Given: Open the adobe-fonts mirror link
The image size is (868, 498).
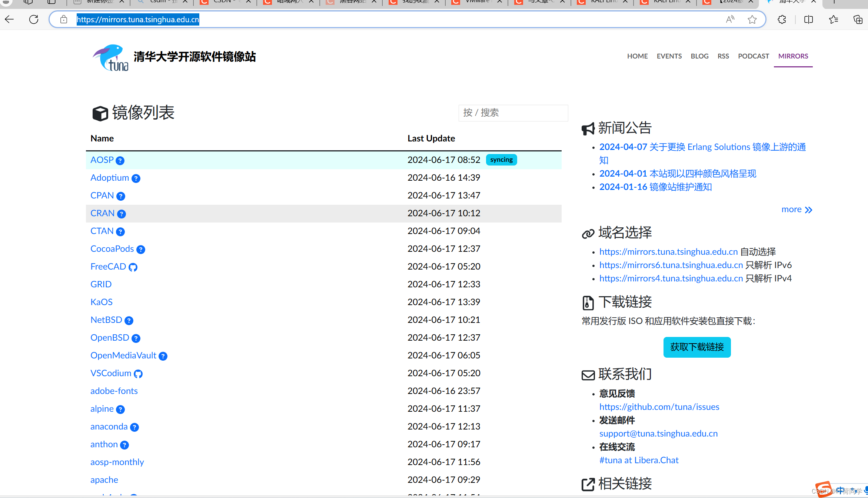Looking at the screenshot, I should [114, 391].
